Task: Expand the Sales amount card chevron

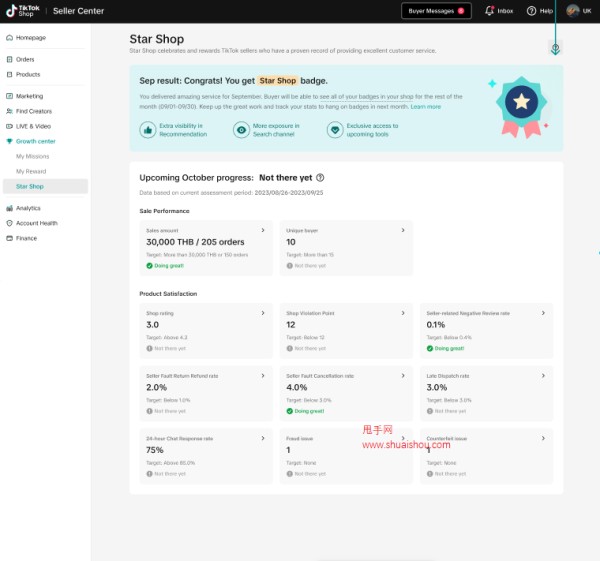Action: coord(263,230)
